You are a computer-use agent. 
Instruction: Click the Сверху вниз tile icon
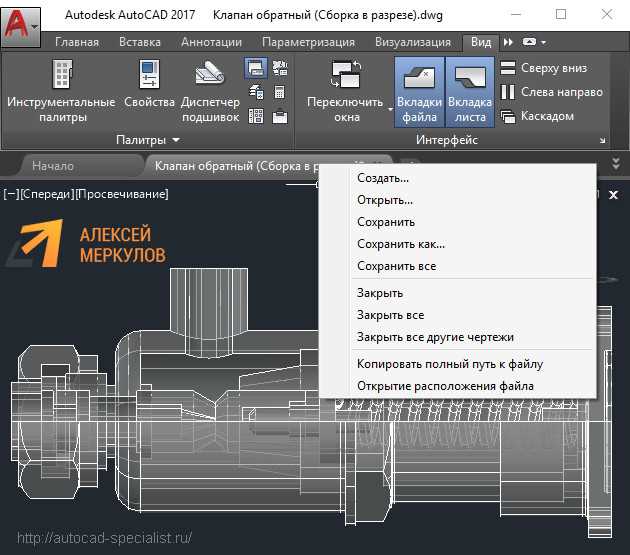pyautogui.click(x=508, y=68)
